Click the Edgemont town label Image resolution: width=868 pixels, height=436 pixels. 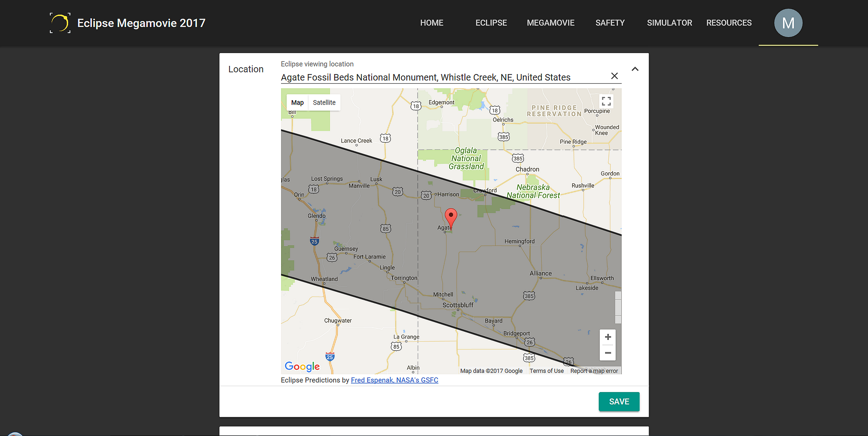coord(441,102)
